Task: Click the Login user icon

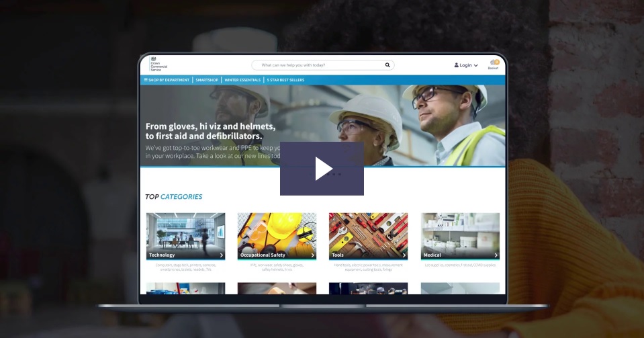Action: 457,65
